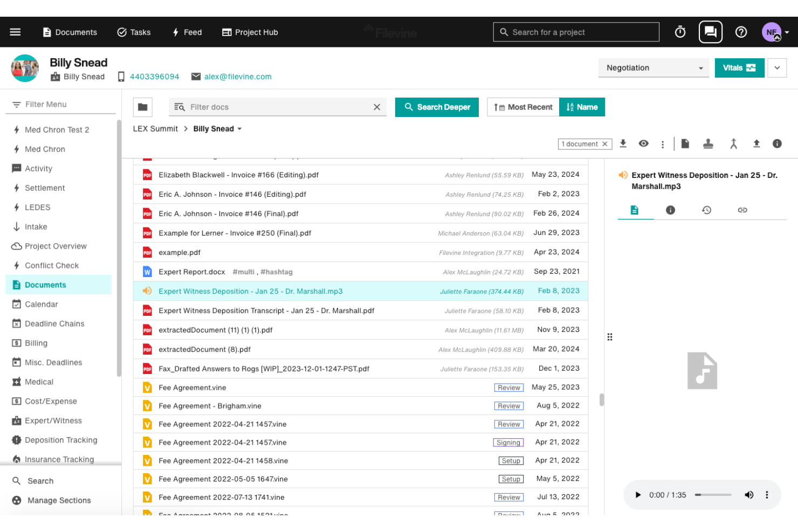Open the Activity section
798x532 pixels.
pos(39,169)
